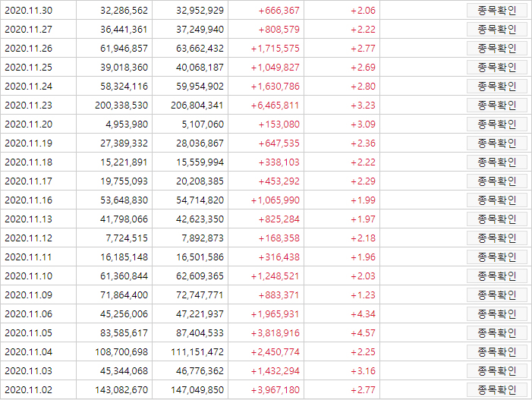
Task: Select the 2020.11.23 date cell
Action: pos(29,106)
